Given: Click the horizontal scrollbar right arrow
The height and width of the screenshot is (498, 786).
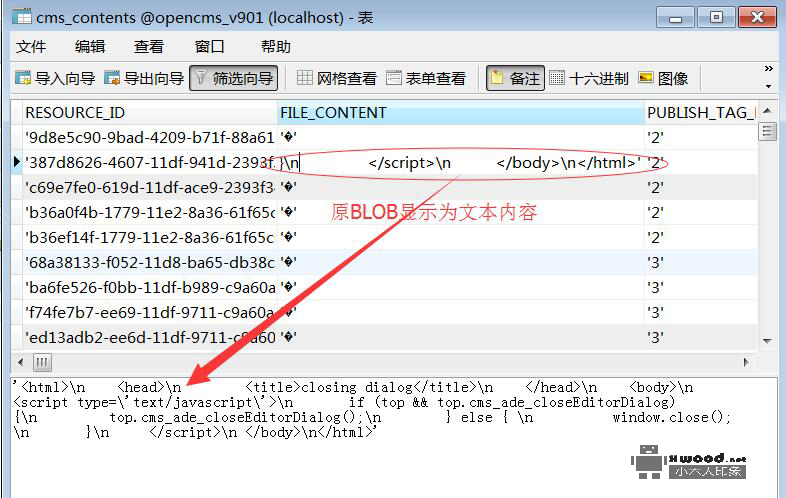Looking at the screenshot, I should (x=746, y=362).
